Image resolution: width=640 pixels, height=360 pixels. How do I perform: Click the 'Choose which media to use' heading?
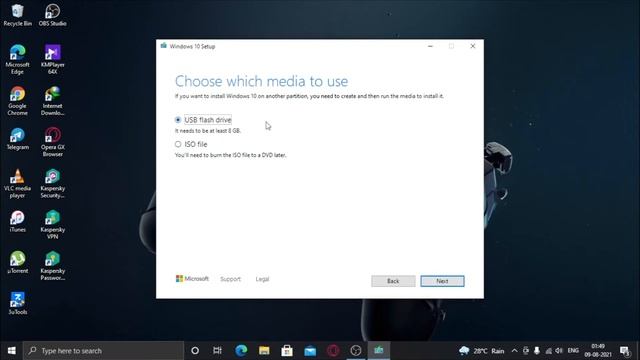click(x=261, y=81)
